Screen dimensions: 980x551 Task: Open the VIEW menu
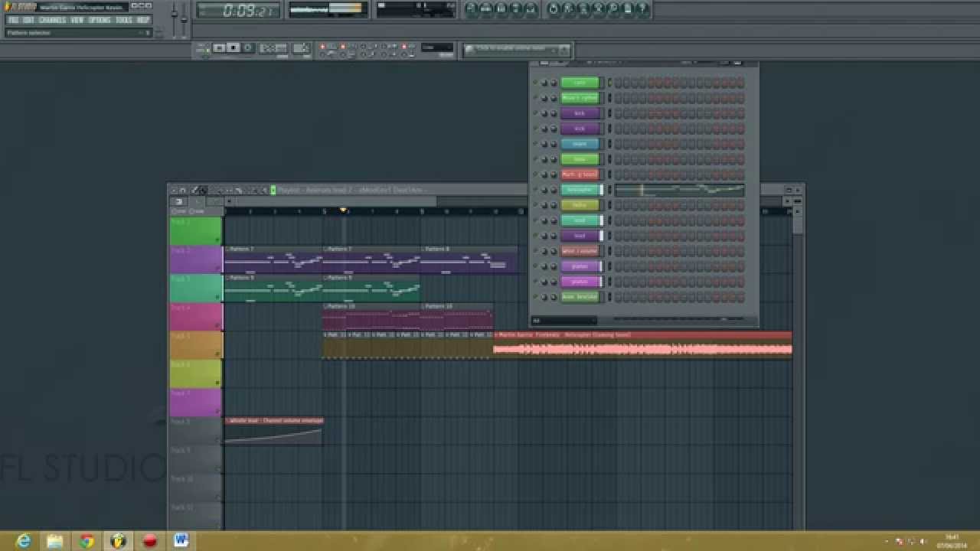point(77,20)
